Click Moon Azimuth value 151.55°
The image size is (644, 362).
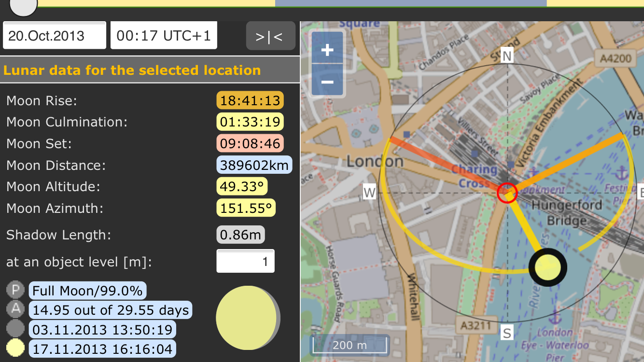tap(246, 208)
